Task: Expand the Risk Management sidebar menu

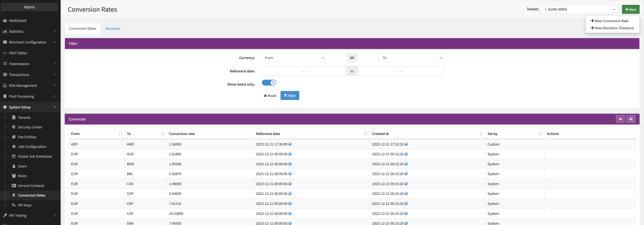Action: coord(30,85)
